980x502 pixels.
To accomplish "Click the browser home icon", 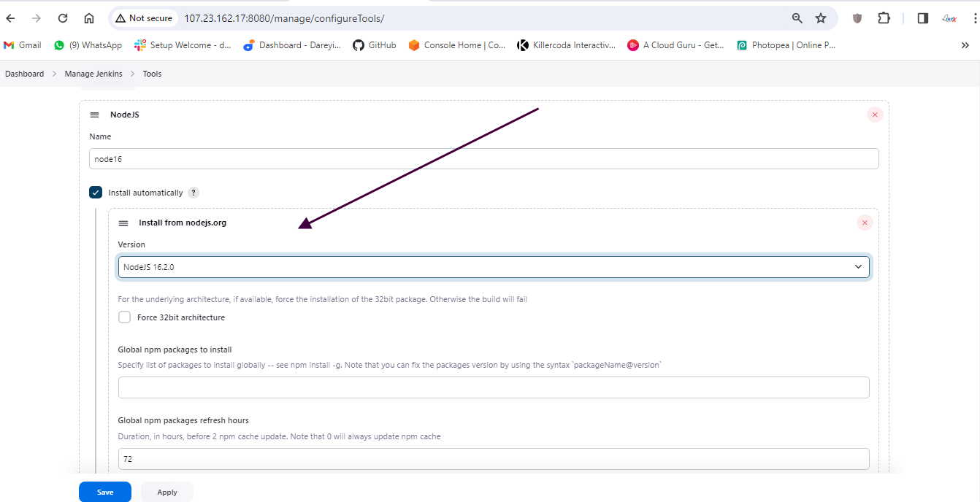I will click(89, 18).
